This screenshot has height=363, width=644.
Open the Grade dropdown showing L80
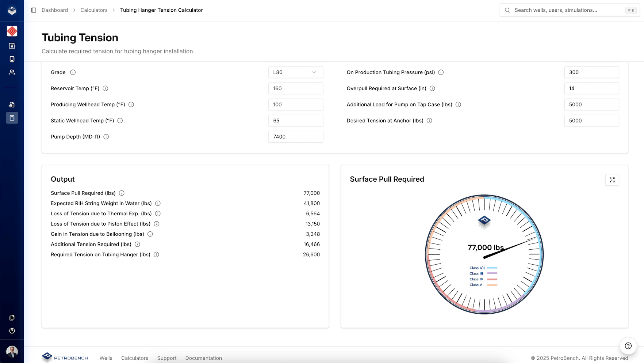point(295,72)
